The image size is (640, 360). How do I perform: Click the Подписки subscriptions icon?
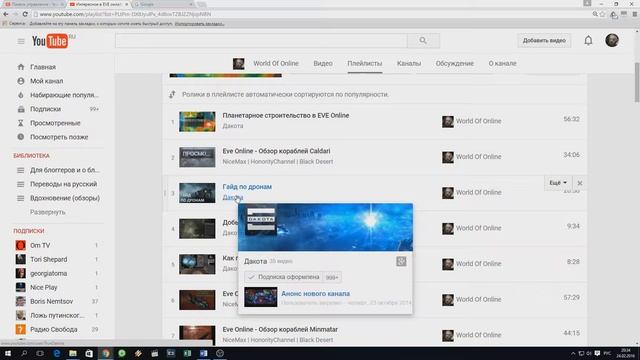tap(21, 109)
